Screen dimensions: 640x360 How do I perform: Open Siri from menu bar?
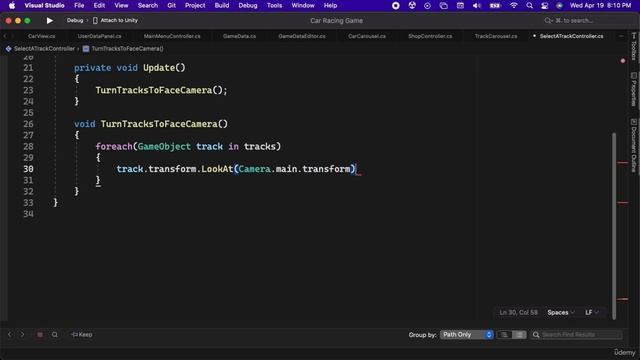pos(560,5)
